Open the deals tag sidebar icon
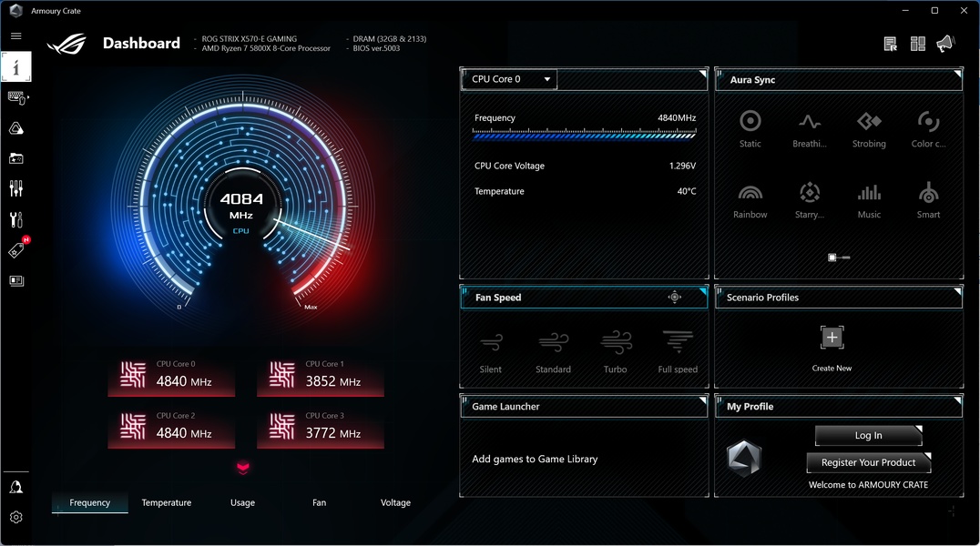The image size is (980, 546). pos(16,250)
